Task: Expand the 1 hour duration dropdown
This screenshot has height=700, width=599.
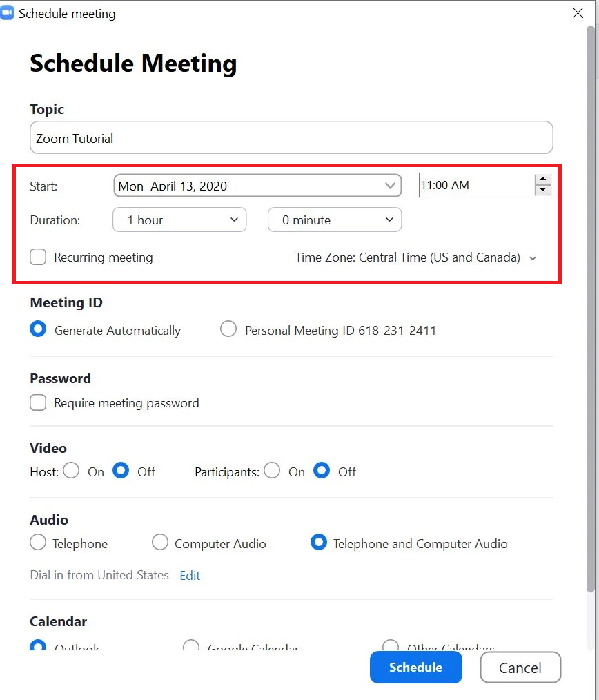Action: click(179, 220)
